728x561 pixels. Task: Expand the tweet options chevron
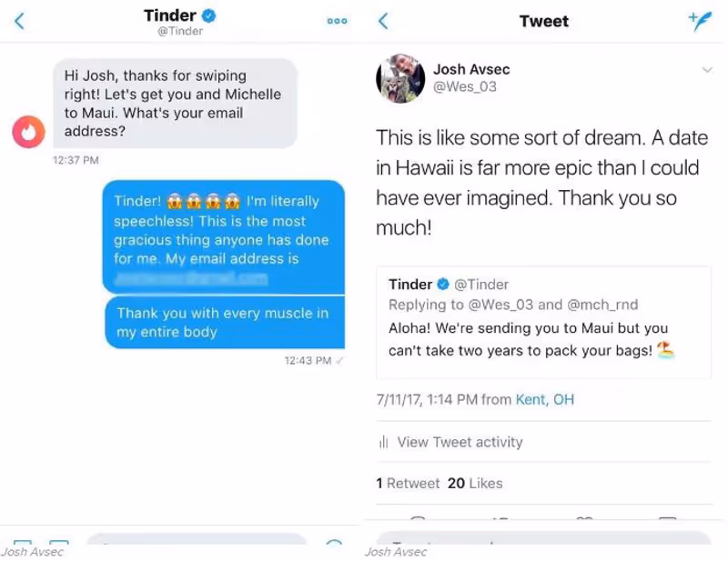pos(707,70)
